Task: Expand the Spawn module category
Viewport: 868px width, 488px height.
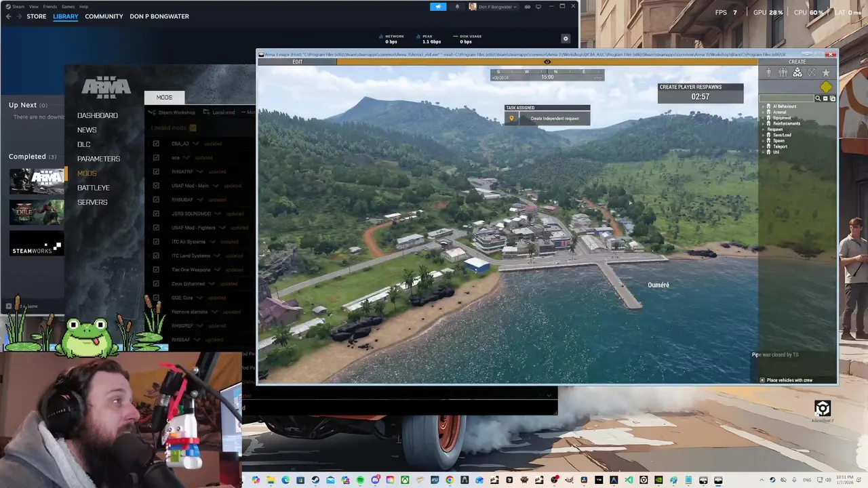Action: pos(763,140)
